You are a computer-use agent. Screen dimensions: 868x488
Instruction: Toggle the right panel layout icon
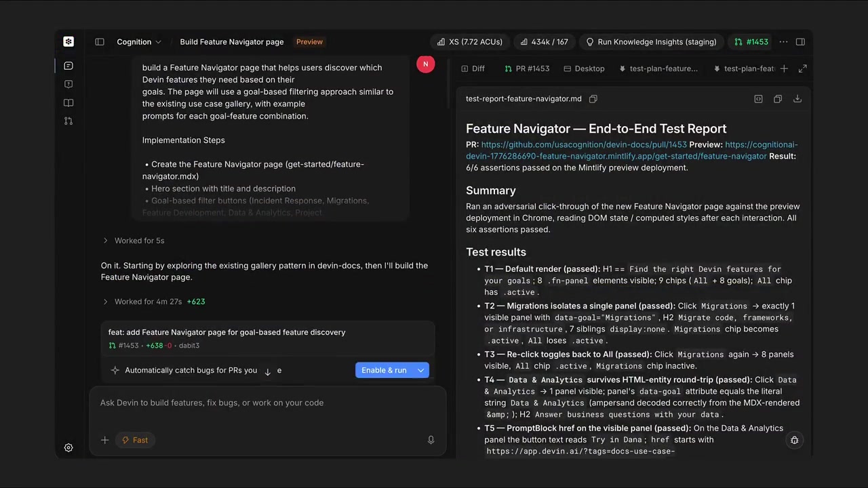[x=800, y=42]
